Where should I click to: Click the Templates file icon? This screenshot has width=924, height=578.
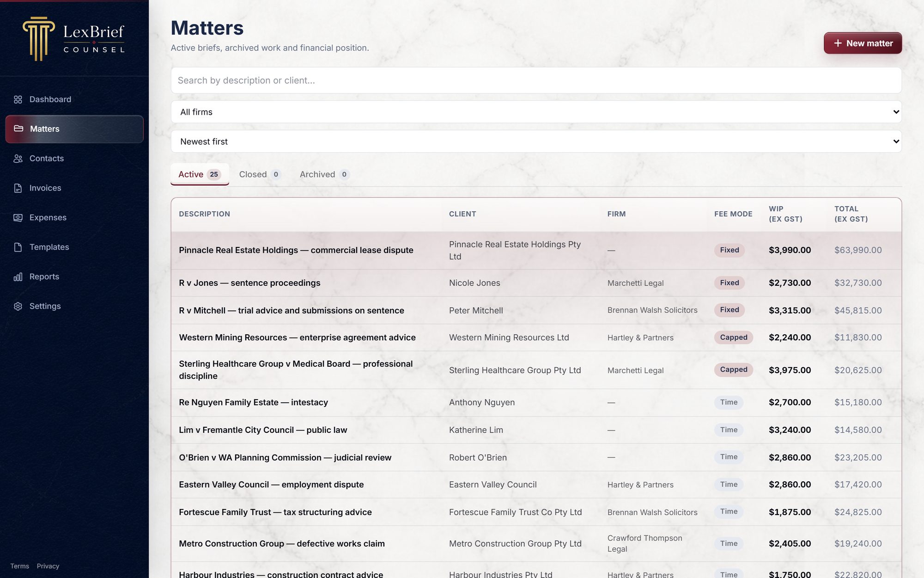18,247
